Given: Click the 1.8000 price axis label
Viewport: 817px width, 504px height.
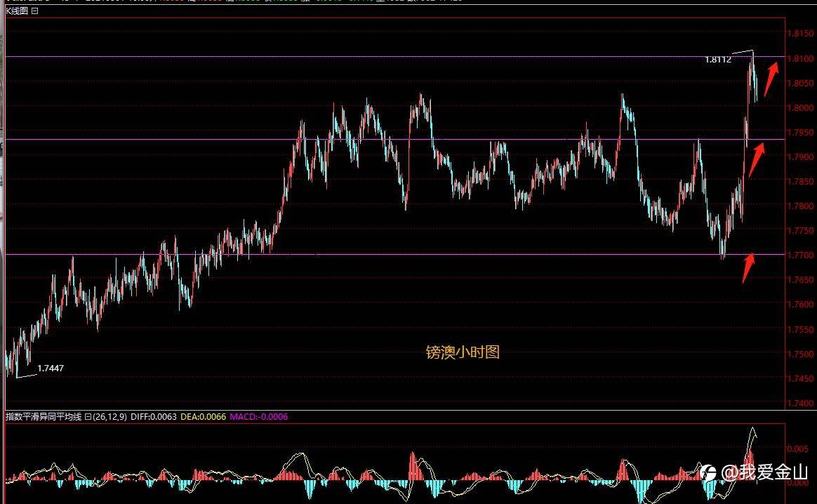Looking at the screenshot, I should [800, 107].
